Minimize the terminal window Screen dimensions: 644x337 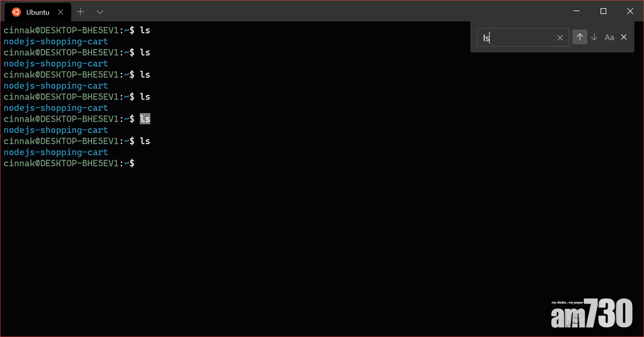pos(577,11)
